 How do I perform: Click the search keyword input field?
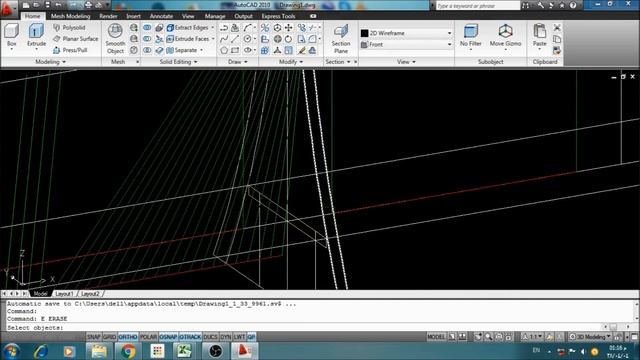[x=478, y=6]
